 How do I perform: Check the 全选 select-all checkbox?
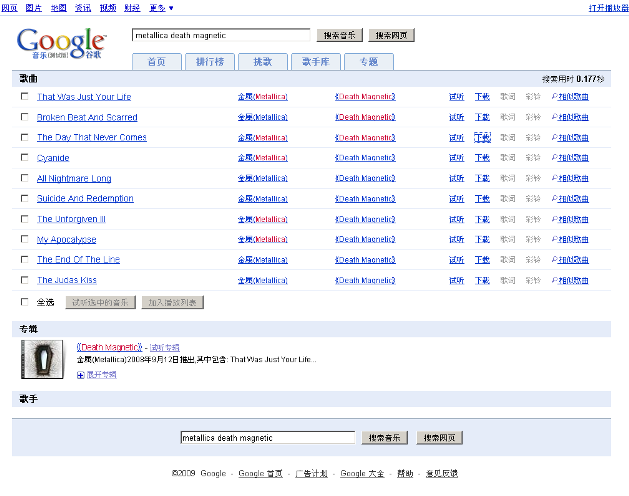(24, 302)
